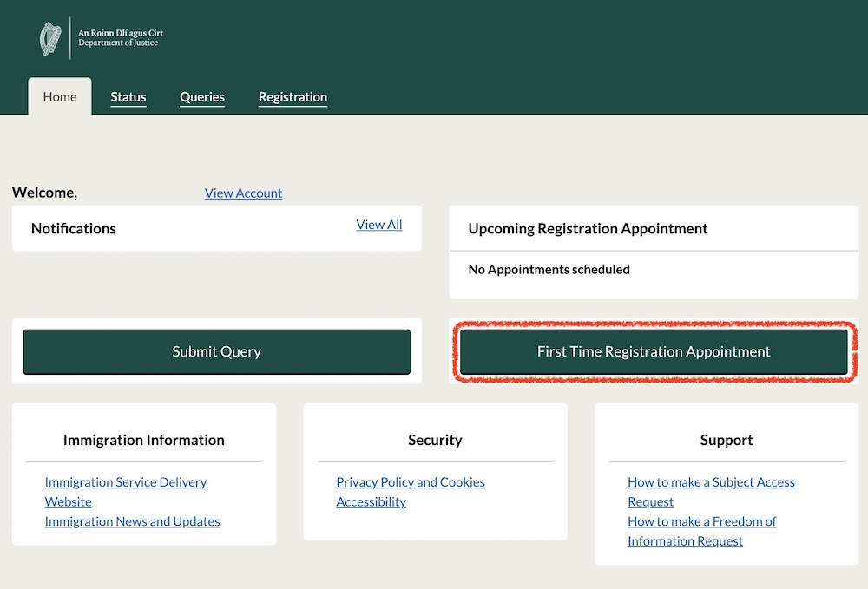Click the Department of Justice harp logo
The image size is (868, 589).
(50, 38)
